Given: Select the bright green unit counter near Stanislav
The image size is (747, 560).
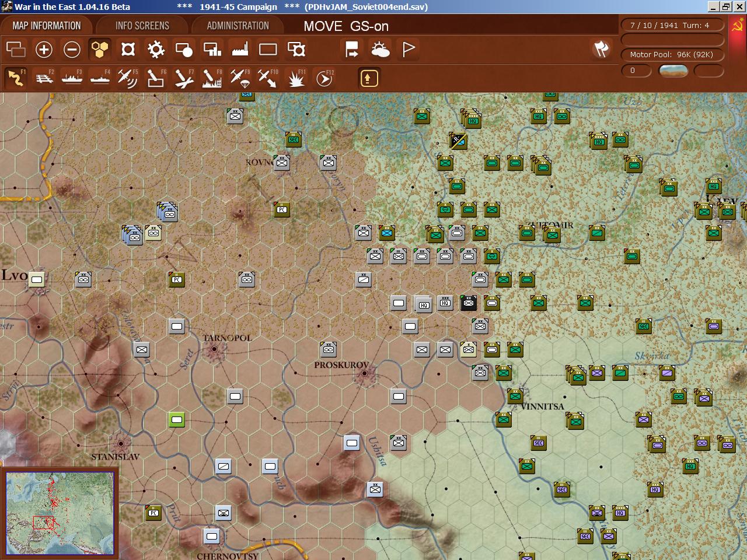Looking at the screenshot, I should tap(177, 419).
